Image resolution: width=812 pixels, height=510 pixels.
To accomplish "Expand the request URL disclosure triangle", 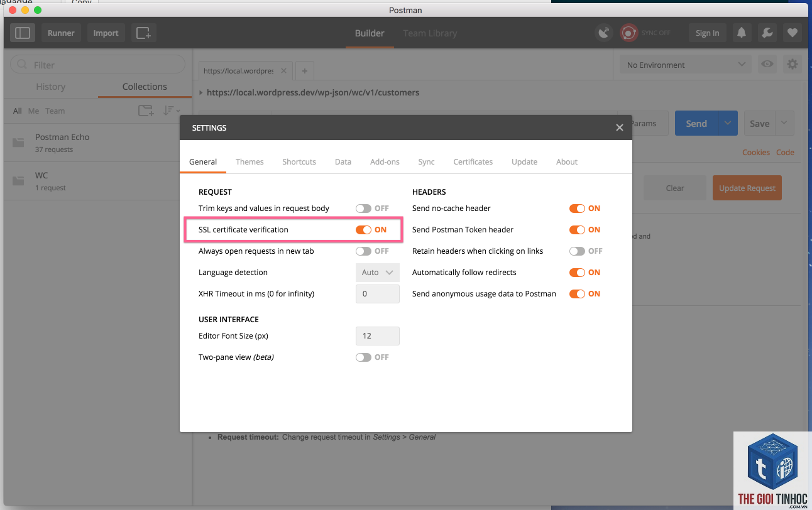I will tap(201, 93).
